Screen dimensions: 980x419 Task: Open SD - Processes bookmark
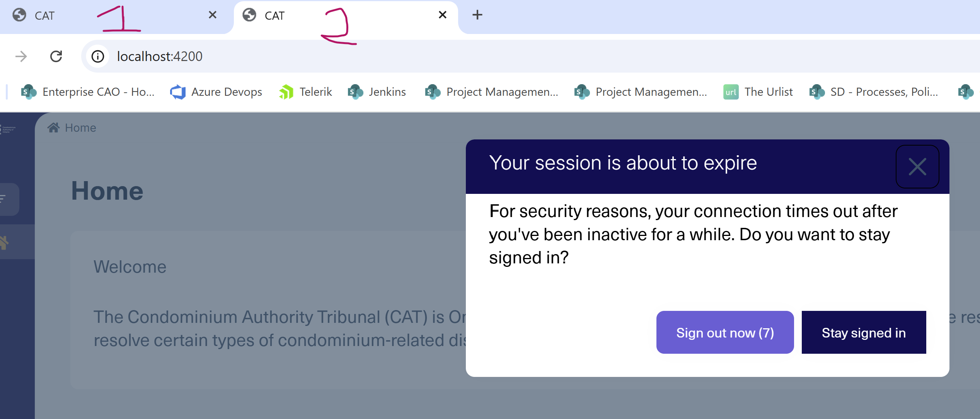point(874,92)
